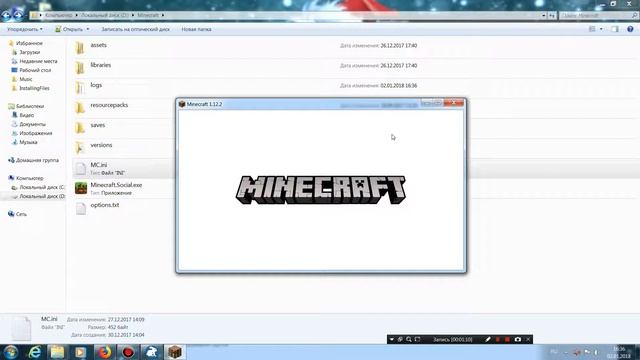This screenshot has width=640, height=360.
Task: Select the logs folder icon
Action: 80,87
